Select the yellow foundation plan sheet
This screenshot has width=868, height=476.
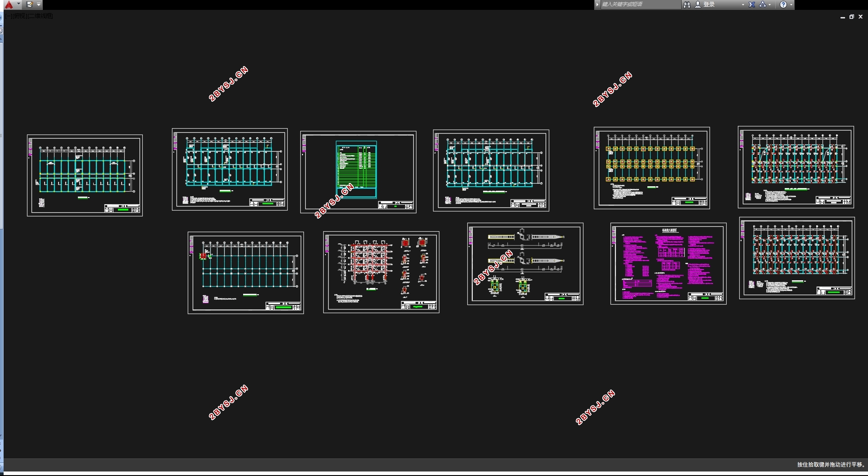click(652, 168)
